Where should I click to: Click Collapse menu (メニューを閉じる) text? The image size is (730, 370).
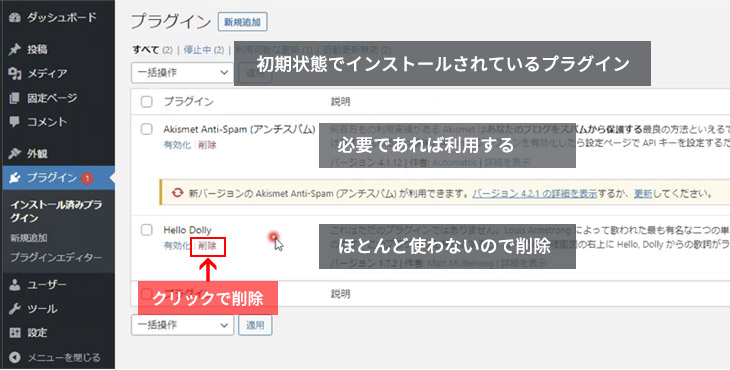pos(64,357)
